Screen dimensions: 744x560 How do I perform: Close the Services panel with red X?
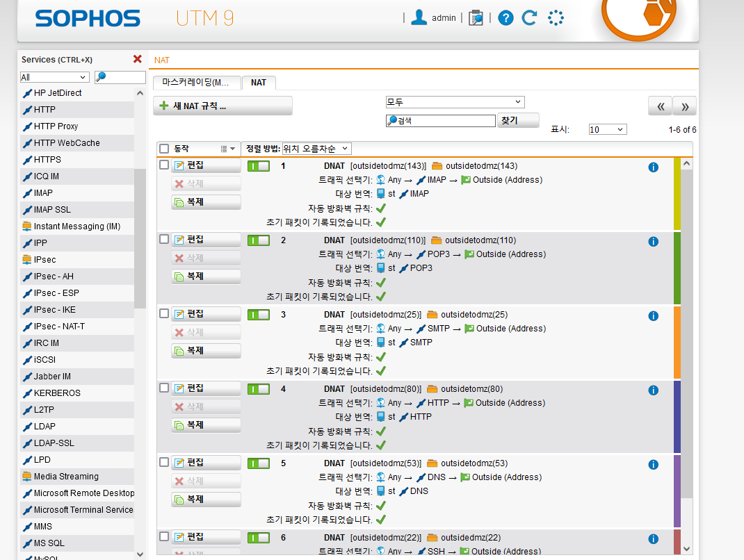[x=138, y=59]
